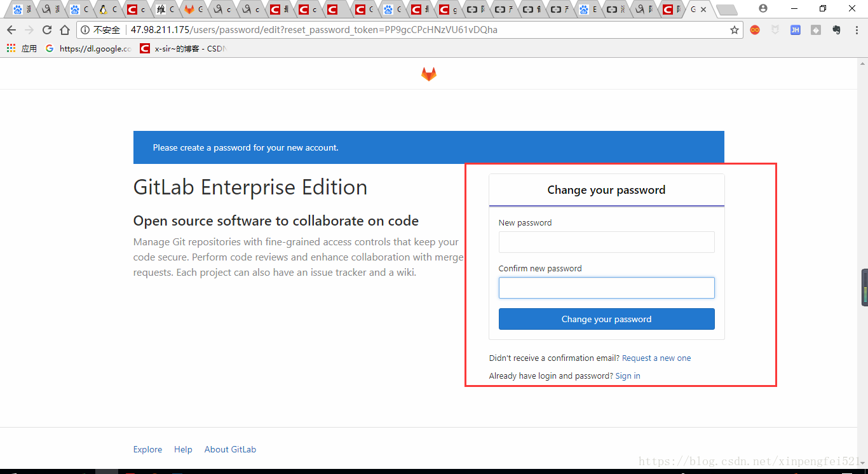Click the page scrollbar up arrow
Screen dimensions: 868x474
(x=862, y=63)
